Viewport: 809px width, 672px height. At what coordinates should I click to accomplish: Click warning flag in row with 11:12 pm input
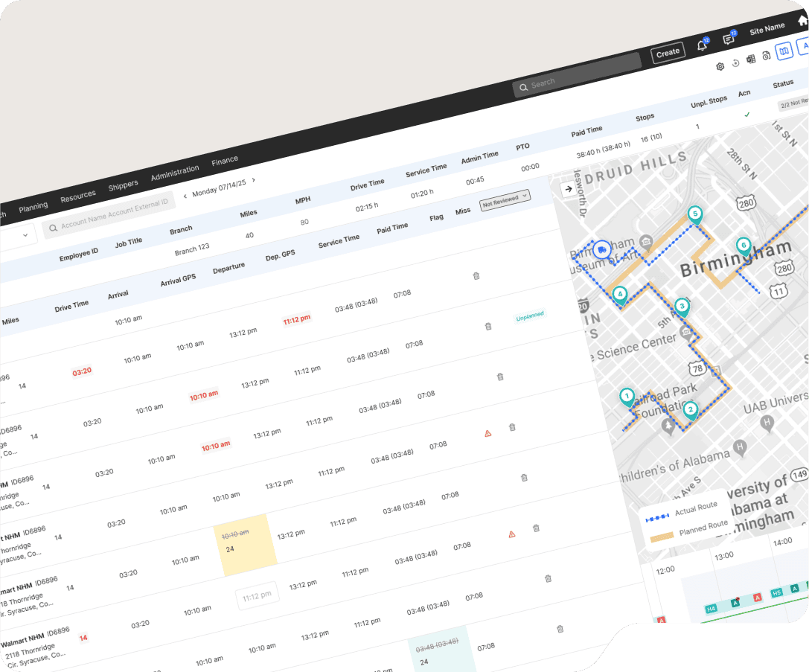pyautogui.click(x=512, y=534)
